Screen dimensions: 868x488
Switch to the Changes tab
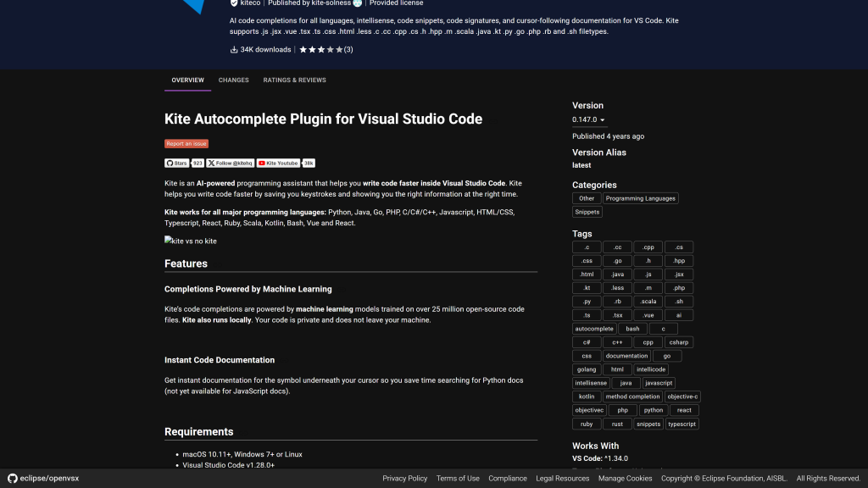point(234,80)
